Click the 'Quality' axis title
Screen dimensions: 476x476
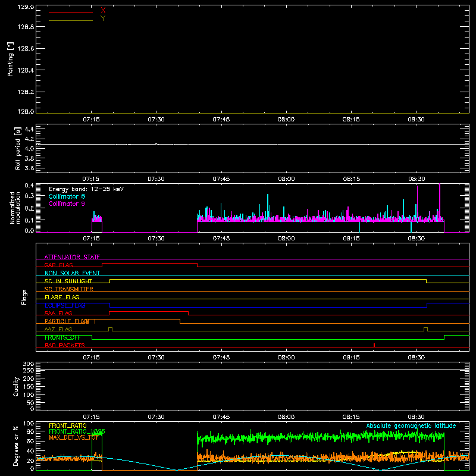[16, 386]
